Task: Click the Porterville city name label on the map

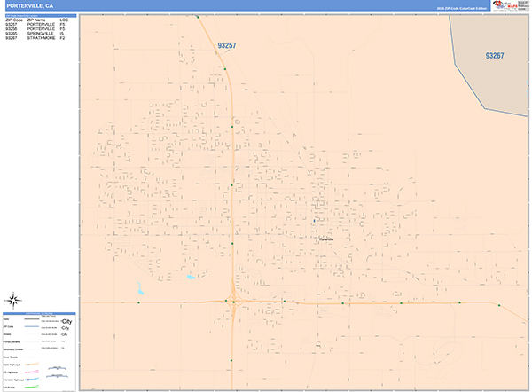Action: [x=326, y=239]
